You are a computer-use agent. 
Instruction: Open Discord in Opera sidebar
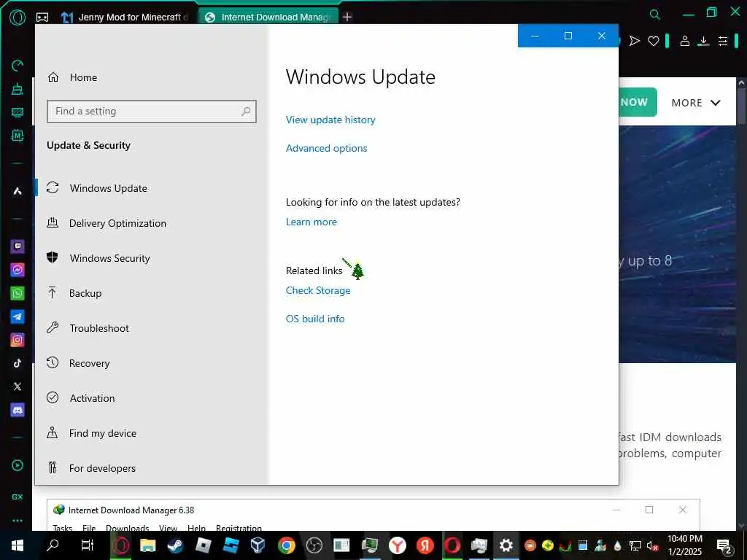coord(18,410)
